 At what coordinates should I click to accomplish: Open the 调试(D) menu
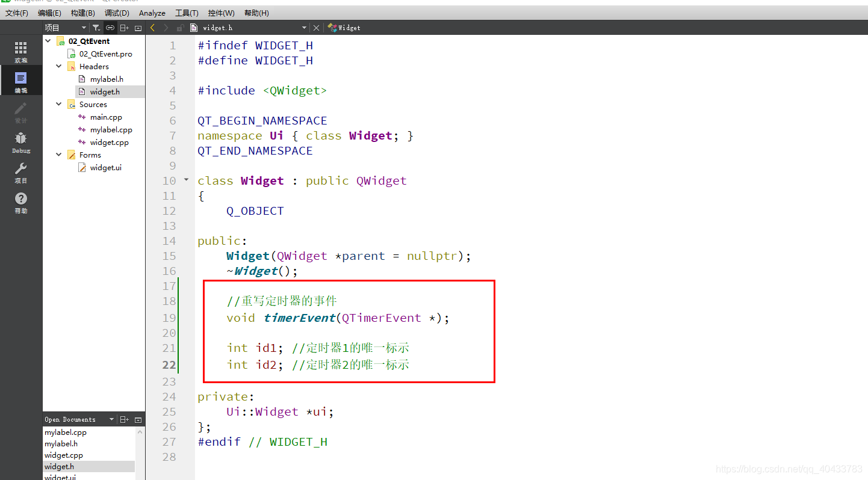click(x=117, y=13)
